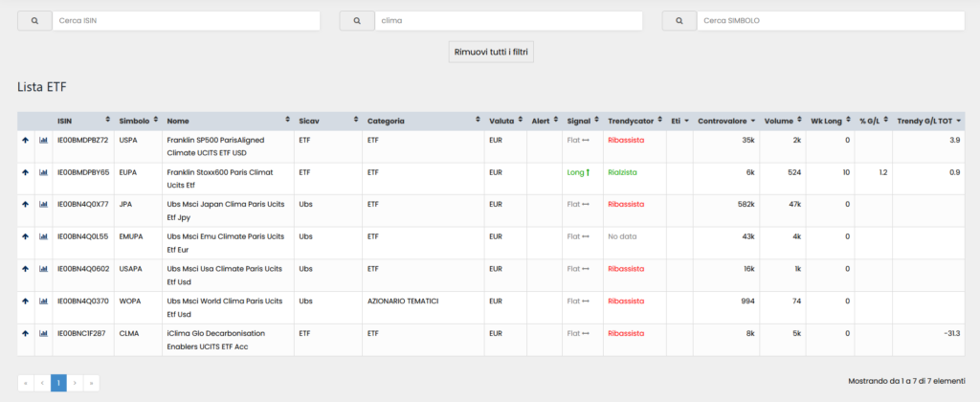Go to page 1 in pagination
This screenshot has height=402, width=980.
pyautogui.click(x=58, y=383)
